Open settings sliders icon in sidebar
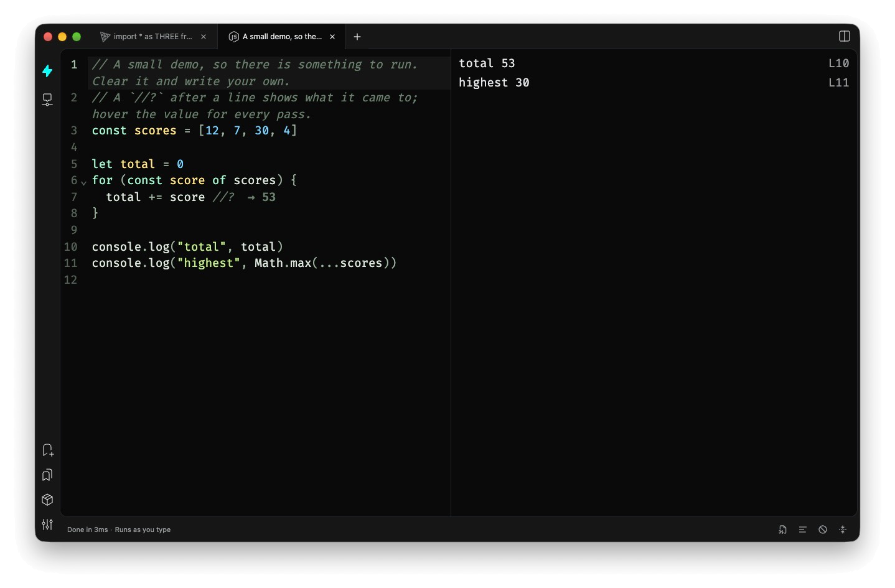The width and height of the screenshot is (895, 588). click(47, 525)
